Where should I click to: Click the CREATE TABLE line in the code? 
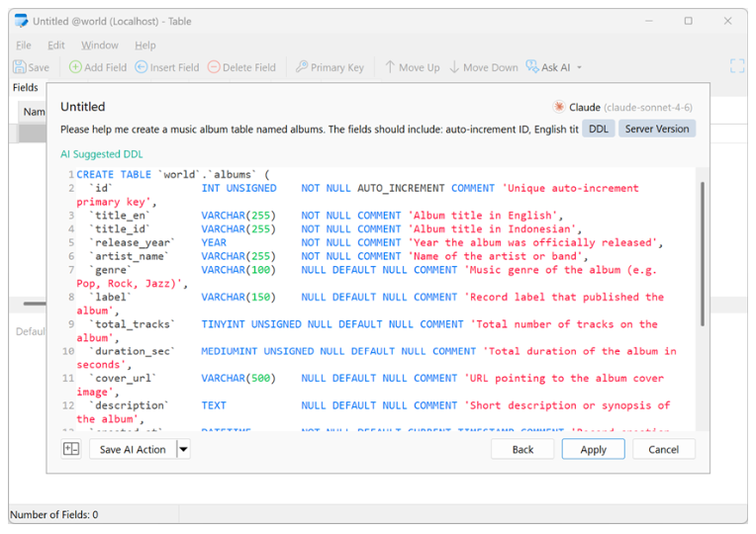[173, 174]
